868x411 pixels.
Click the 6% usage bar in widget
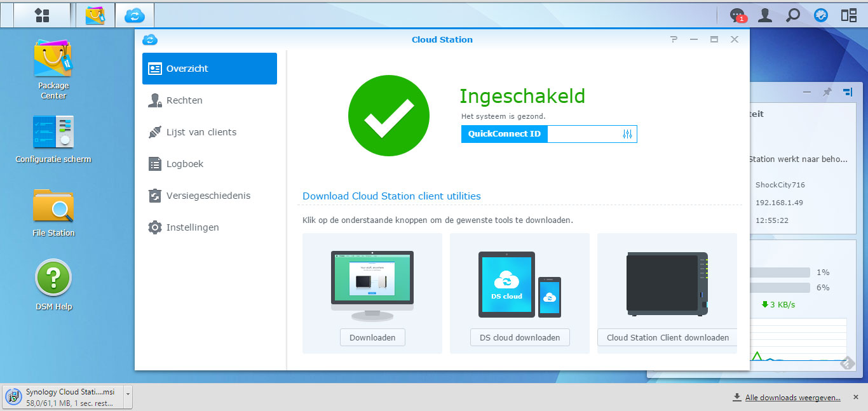point(780,287)
